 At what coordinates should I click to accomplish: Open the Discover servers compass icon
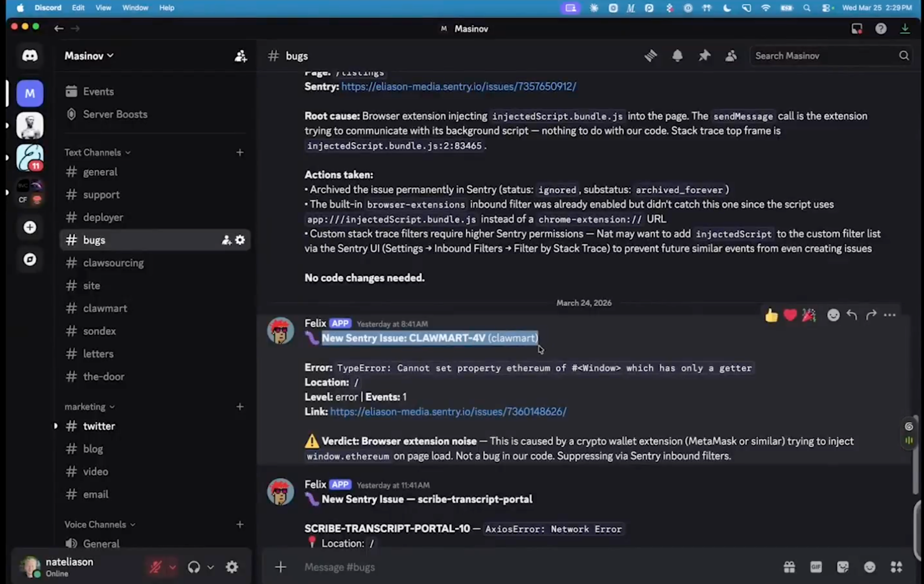tap(30, 260)
